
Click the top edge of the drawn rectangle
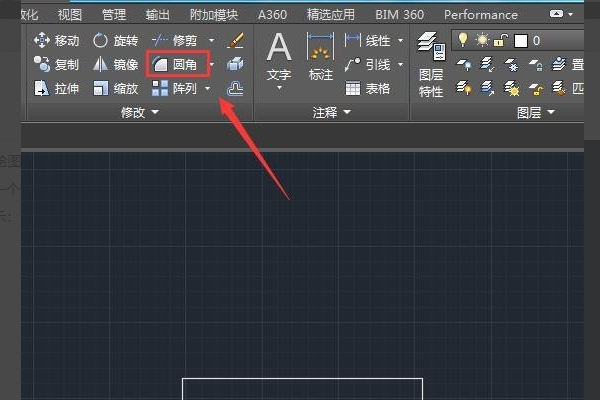302,379
